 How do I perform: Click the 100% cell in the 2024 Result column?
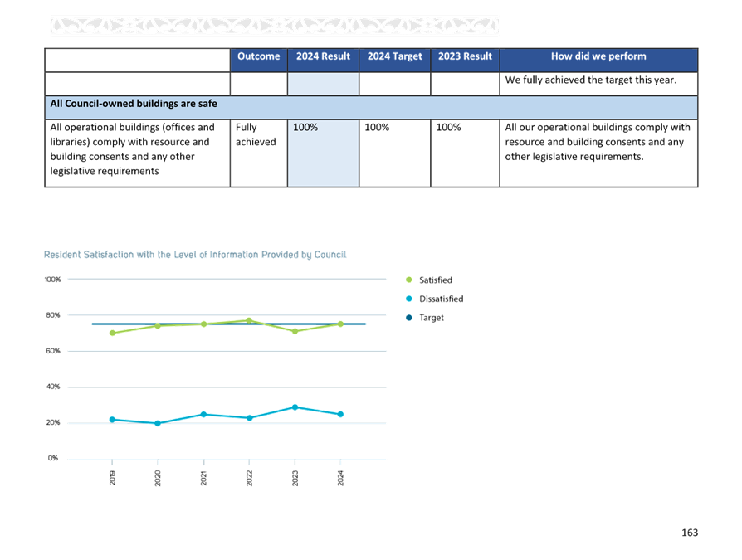pos(323,153)
